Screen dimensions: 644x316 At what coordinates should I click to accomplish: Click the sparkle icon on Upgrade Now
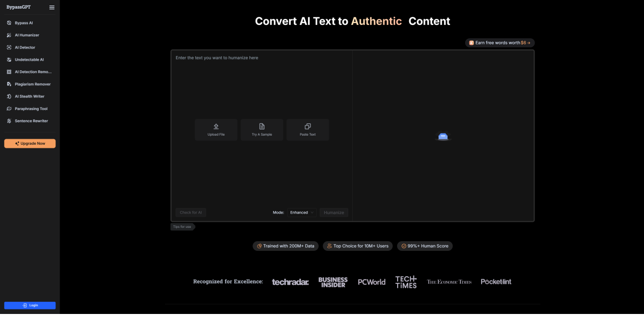(x=17, y=144)
